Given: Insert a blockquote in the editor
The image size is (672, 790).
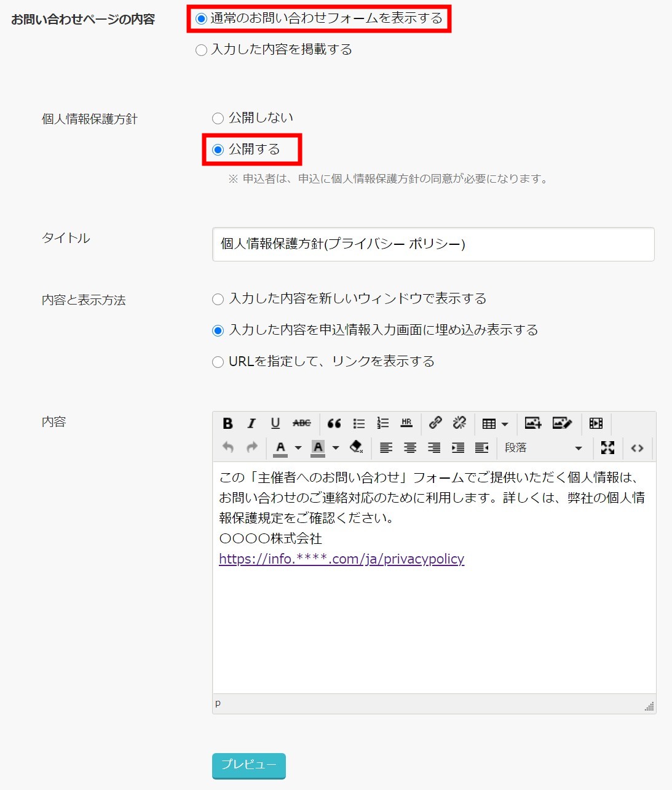Looking at the screenshot, I should pyautogui.click(x=334, y=423).
